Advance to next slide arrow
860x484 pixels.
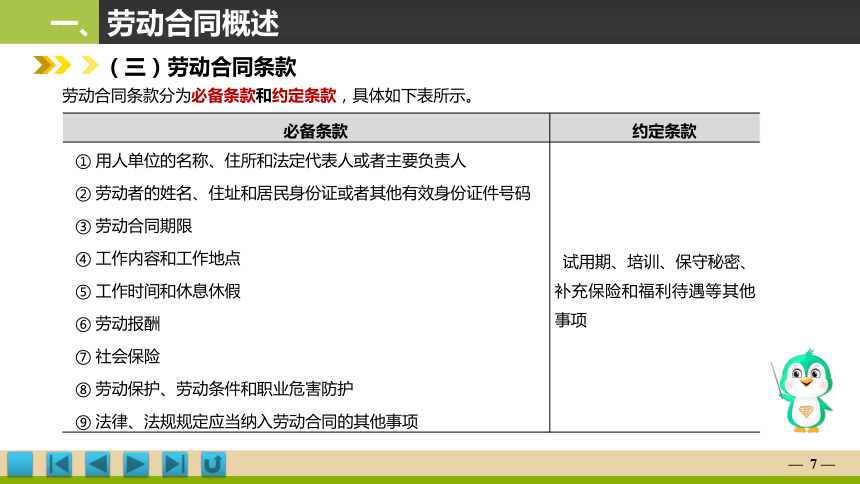point(136,464)
